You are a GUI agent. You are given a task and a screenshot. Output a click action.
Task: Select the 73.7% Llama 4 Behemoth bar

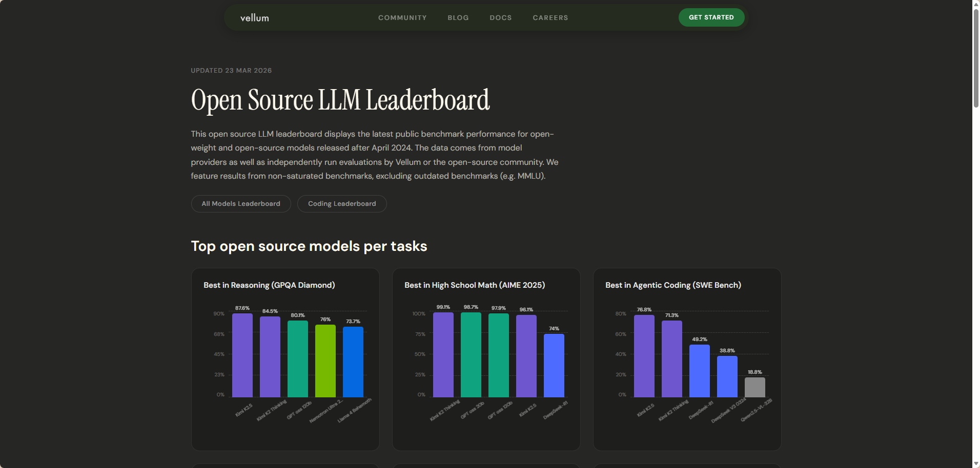pos(353,362)
